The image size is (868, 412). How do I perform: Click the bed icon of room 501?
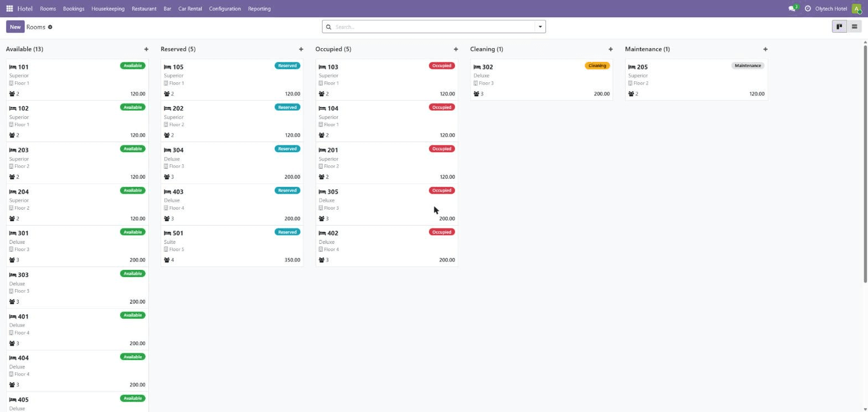coord(168,233)
